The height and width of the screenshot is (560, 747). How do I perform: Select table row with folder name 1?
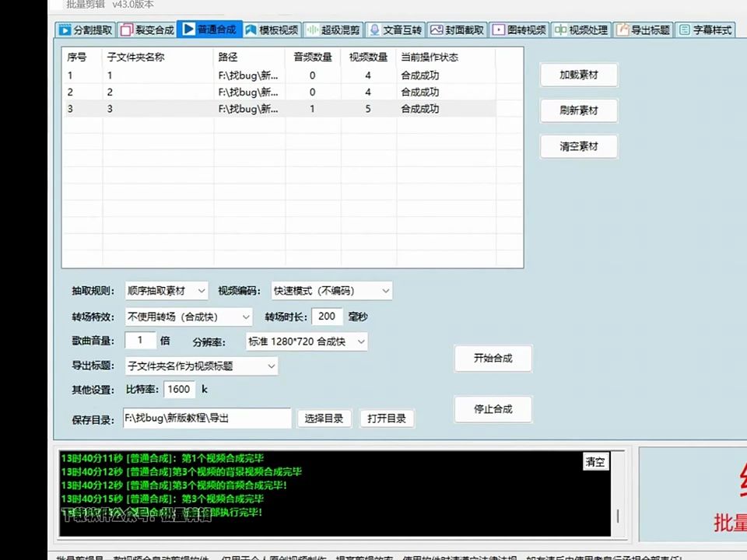279,75
